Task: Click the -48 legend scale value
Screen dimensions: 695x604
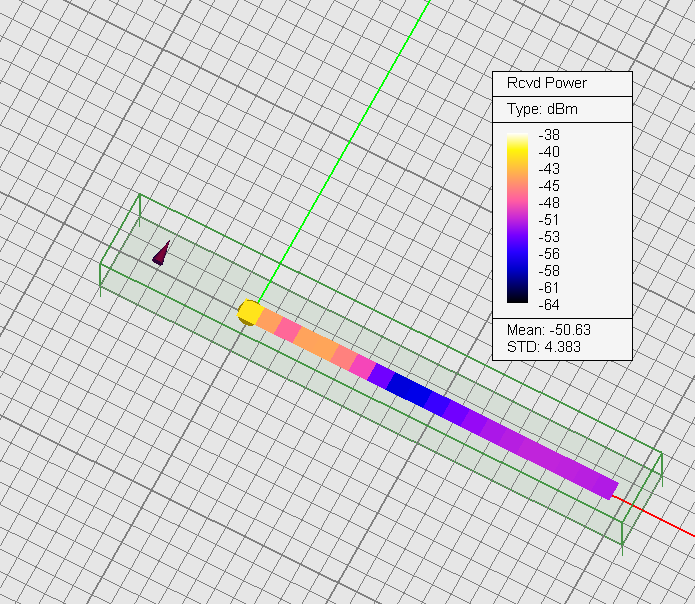Action: 549,203
